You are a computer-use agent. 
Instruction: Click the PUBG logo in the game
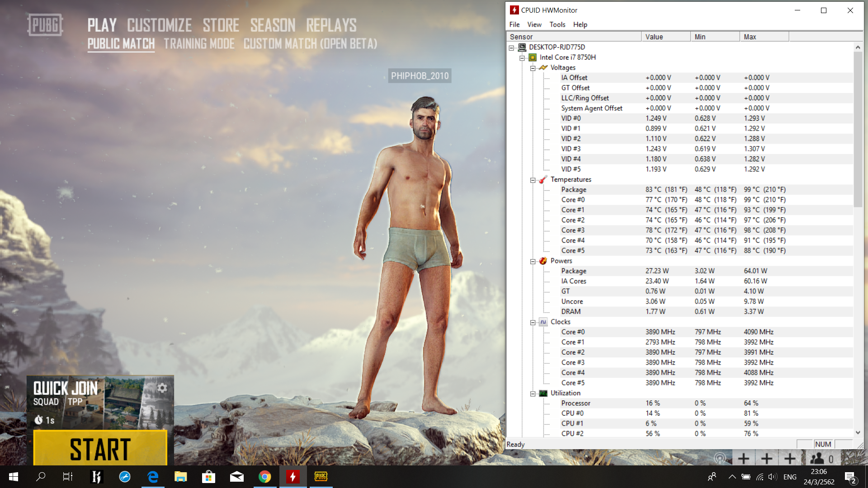(45, 25)
